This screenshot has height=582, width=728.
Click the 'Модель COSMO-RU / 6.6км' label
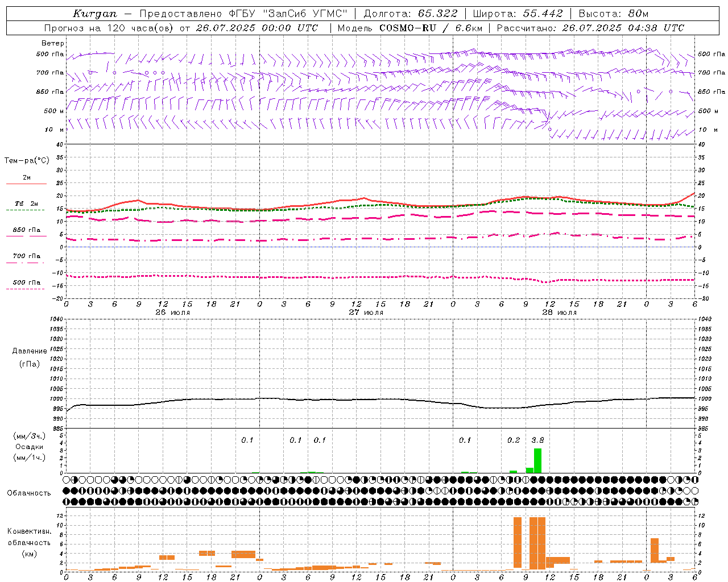pyautogui.click(x=409, y=28)
